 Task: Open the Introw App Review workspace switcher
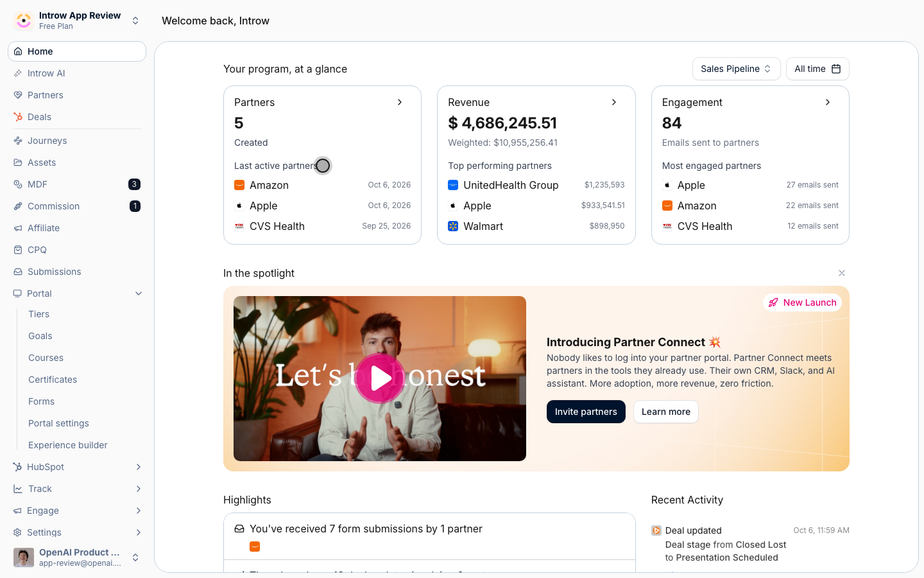(77, 21)
